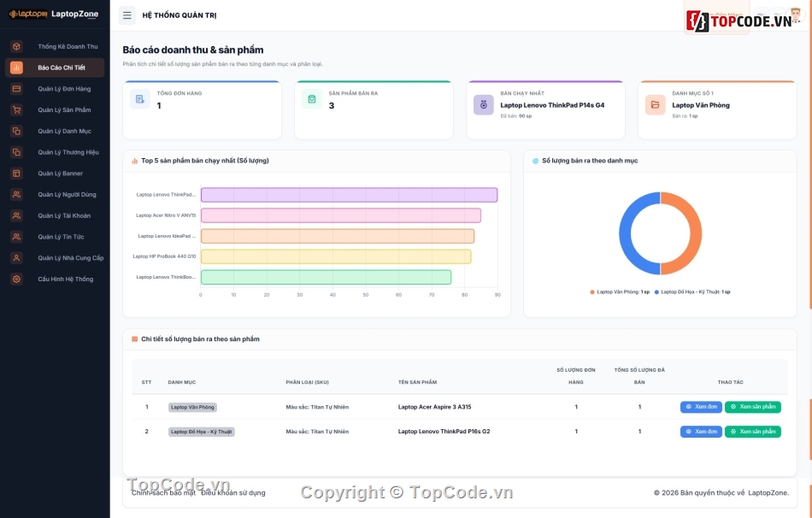Click Xem sản phẩm for Lenovo ThinkPad P16s G2
Screen dimensions: 812x518
752,432
